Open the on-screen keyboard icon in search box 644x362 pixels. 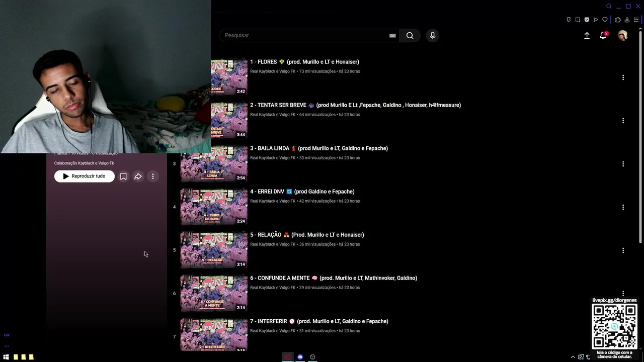(392, 36)
